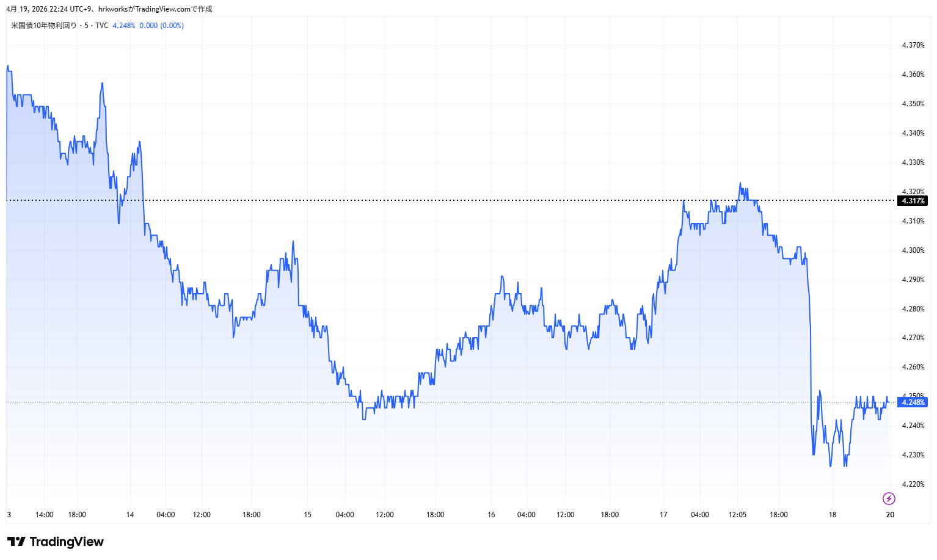Click the 4月 19, 2026 timestamp text

(26, 9)
